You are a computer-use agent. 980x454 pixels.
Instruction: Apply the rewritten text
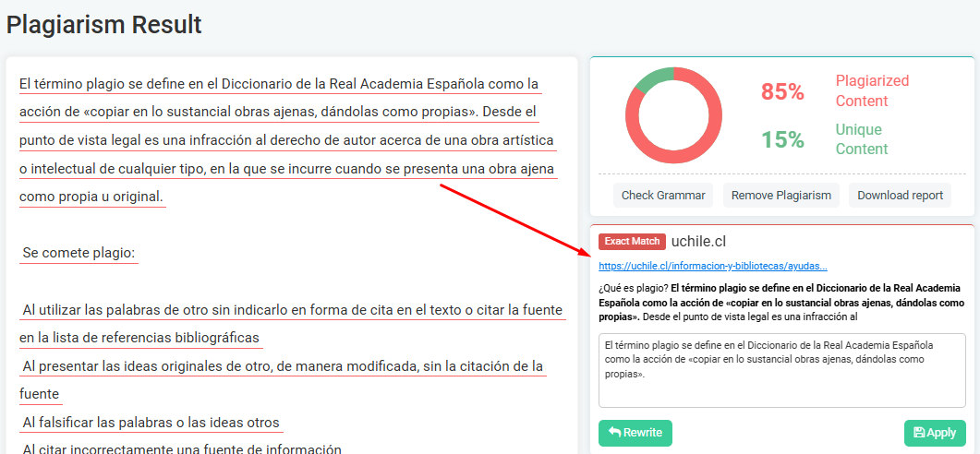point(935,433)
